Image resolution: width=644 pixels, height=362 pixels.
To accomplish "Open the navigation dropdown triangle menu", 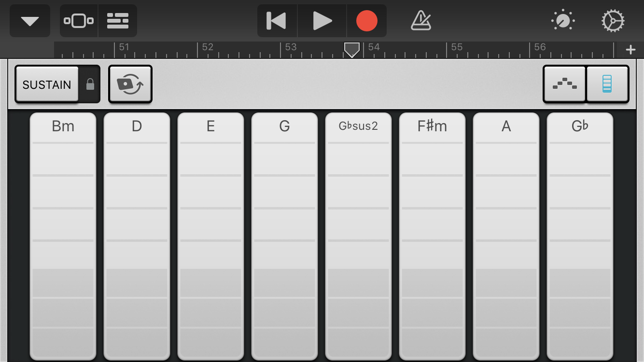I will tap(30, 21).
